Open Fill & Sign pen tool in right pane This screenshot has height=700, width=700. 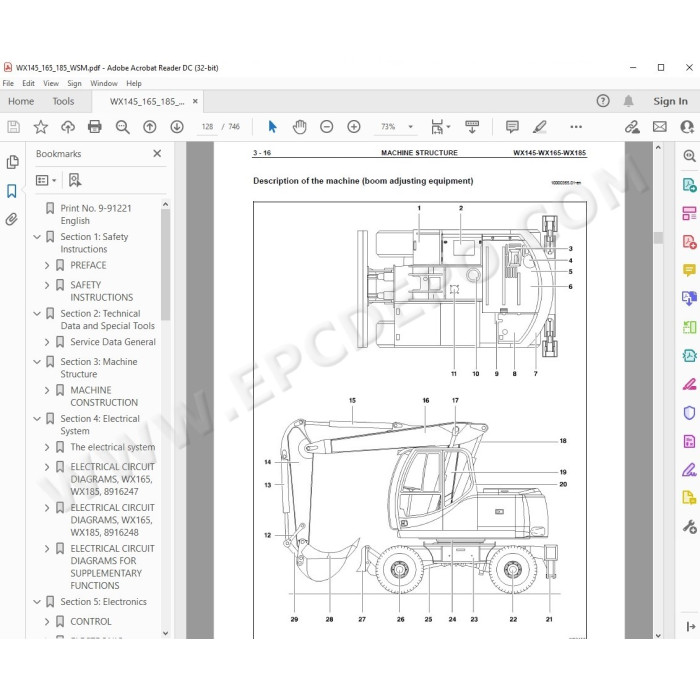pyautogui.click(x=689, y=470)
